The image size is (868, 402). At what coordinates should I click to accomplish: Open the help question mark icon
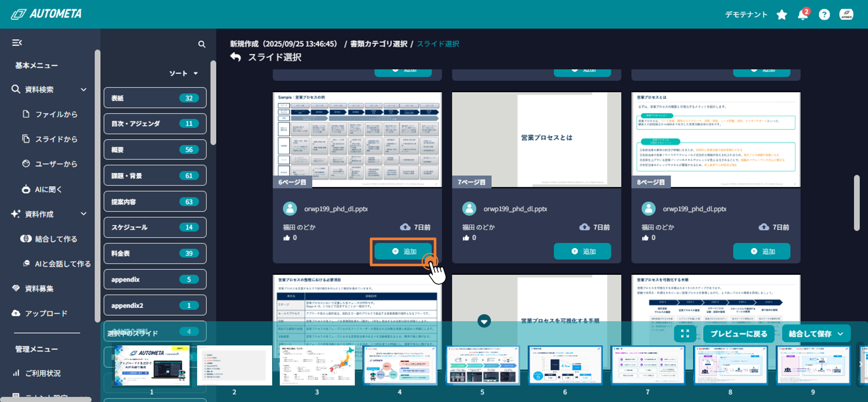point(824,15)
